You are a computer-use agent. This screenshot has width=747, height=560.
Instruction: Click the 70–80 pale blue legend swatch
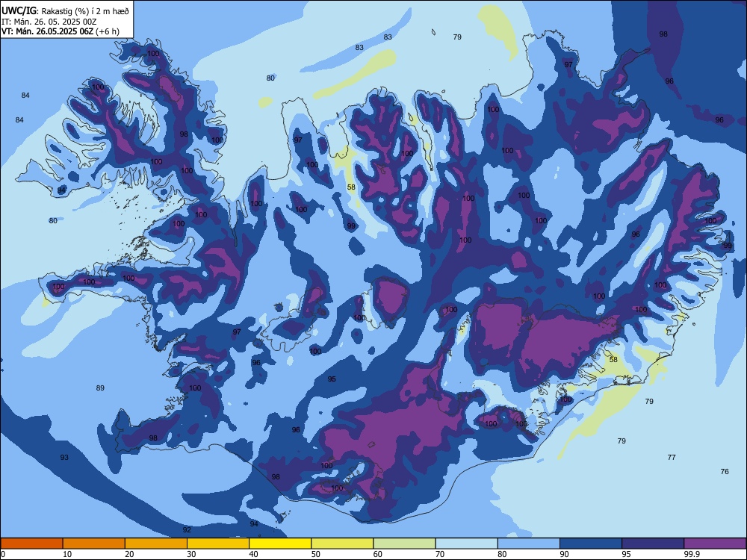(466, 544)
